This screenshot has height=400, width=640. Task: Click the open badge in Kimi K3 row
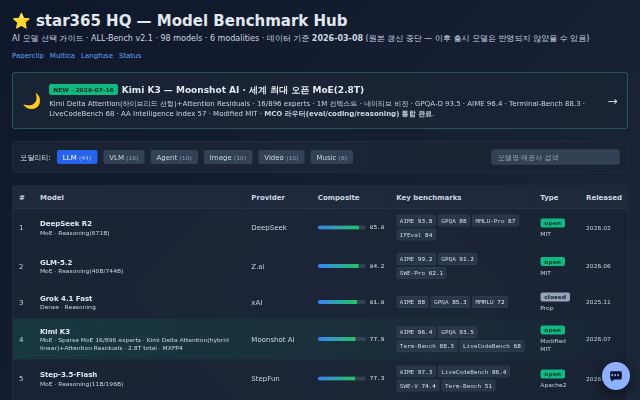point(552,330)
